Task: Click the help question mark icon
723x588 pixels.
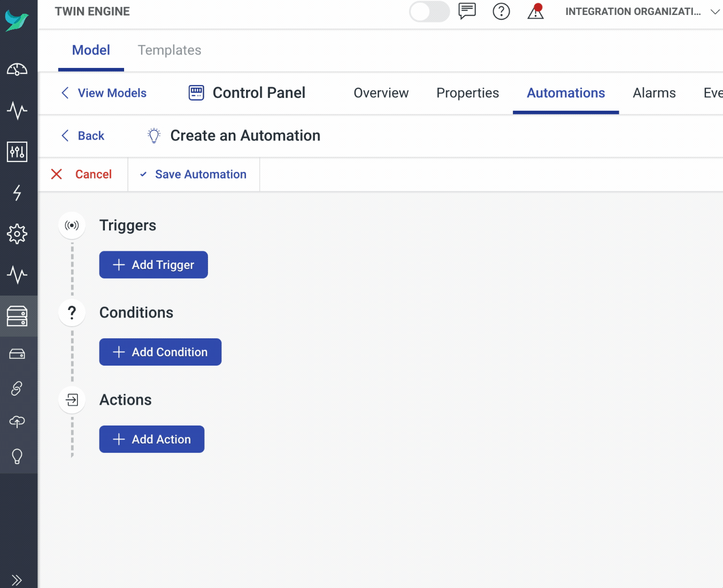Action: (501, 11)
